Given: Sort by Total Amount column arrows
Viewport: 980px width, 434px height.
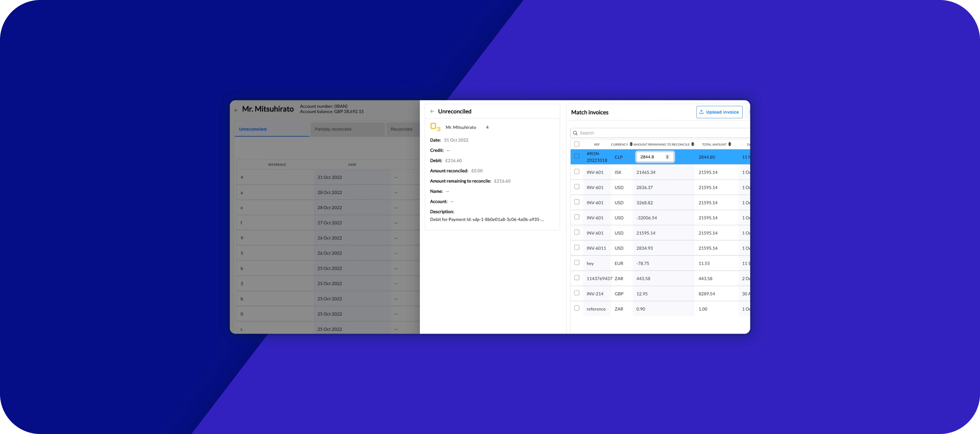Looking at the screenshot, I should tap(729, 144).
